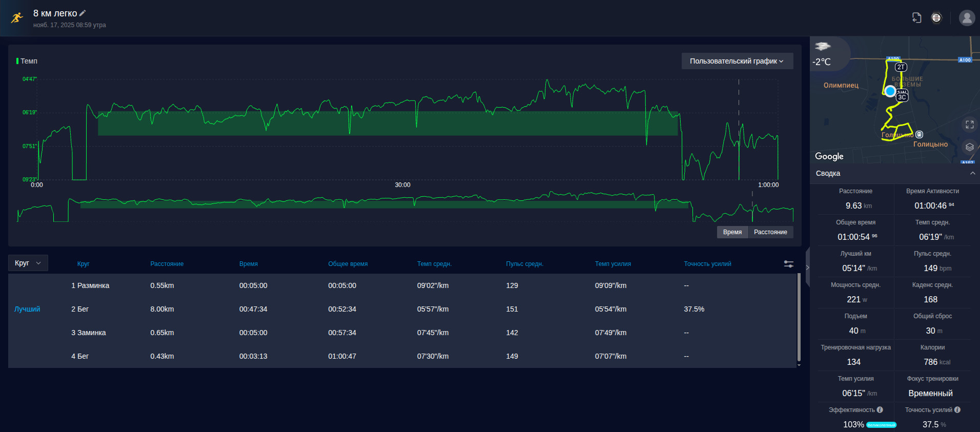Sort by Темп средн. column header
The height and width of the screenshot is (432, 980).
[x=434, y=264]
